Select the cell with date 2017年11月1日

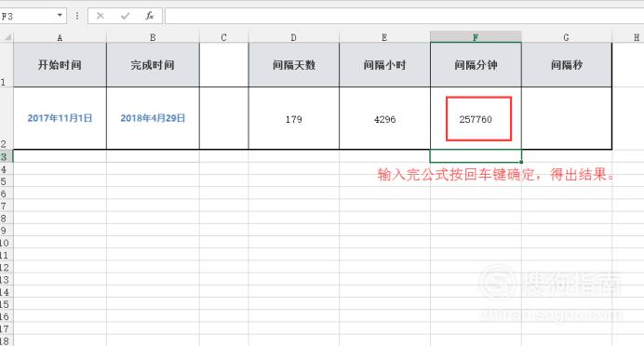pos(60,118)
